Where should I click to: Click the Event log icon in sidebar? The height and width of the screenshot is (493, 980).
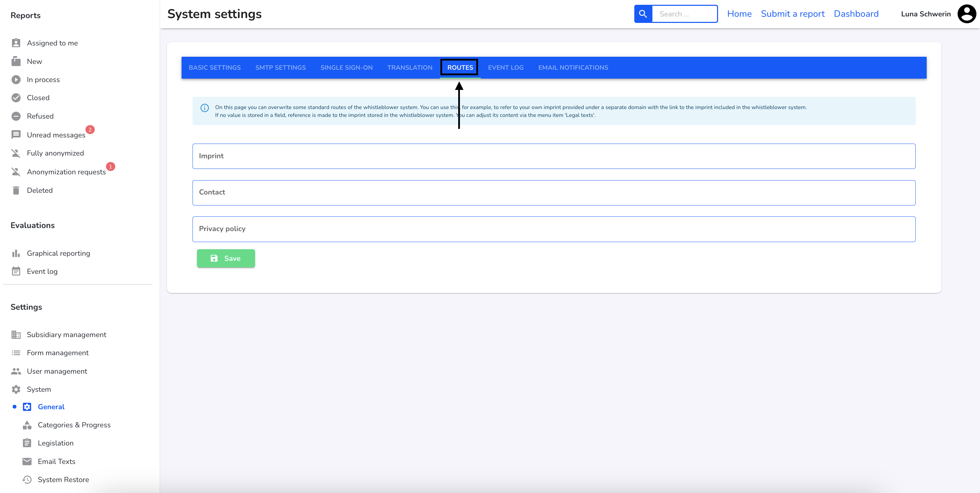tap(16, 272)
